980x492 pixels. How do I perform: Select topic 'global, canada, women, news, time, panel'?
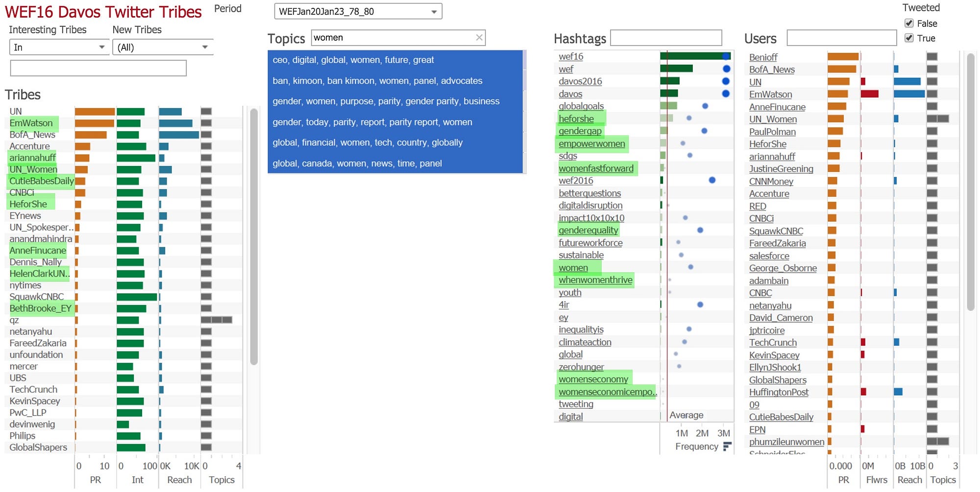[395, 164]
